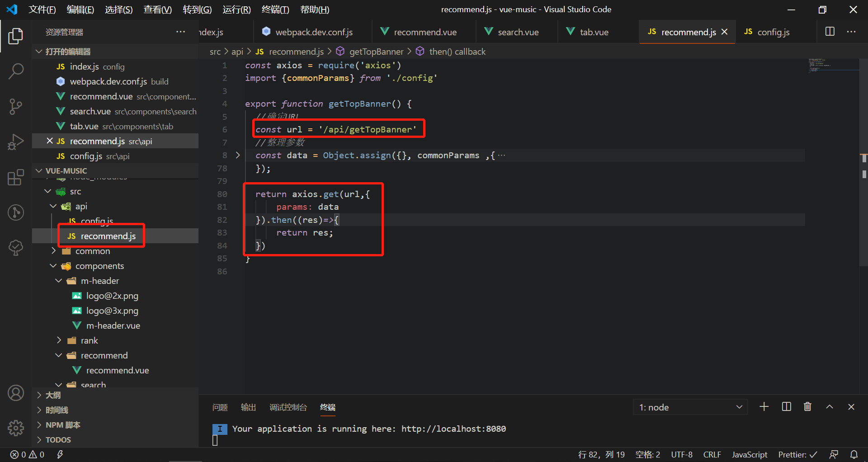Close the recommend.js editor tab
This screenshot has width=868, height=462.
click(725, 32)
